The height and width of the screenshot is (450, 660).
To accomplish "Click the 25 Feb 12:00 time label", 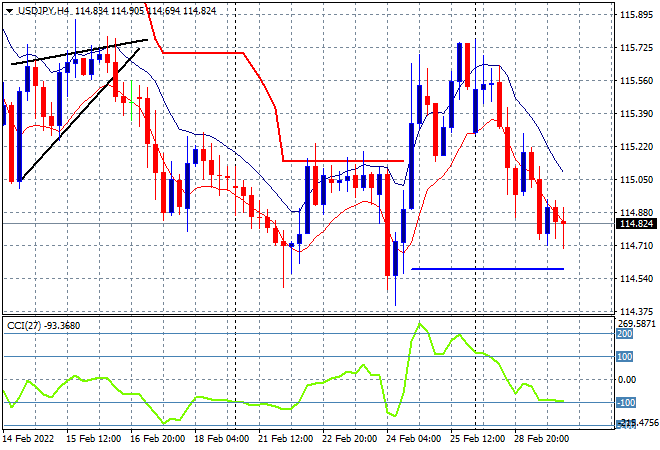I will click(477, 439).
